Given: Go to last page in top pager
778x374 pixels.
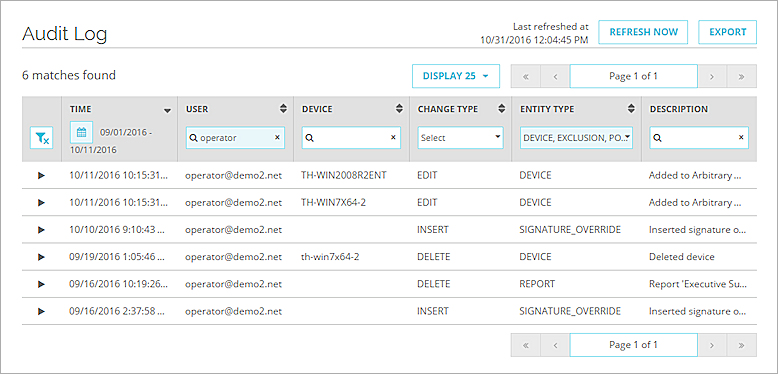Looking at the screenshot, I should coord(742,76).
